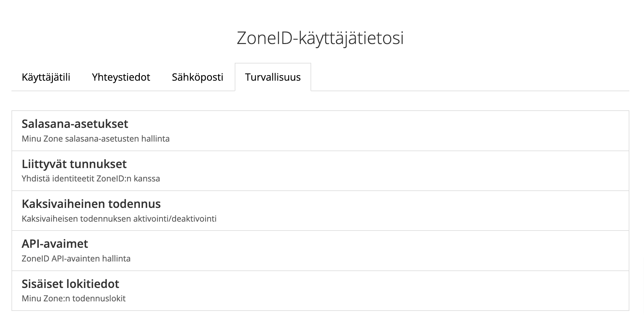
Task: Expand the linked identities row panel
Action: (382, 171)
